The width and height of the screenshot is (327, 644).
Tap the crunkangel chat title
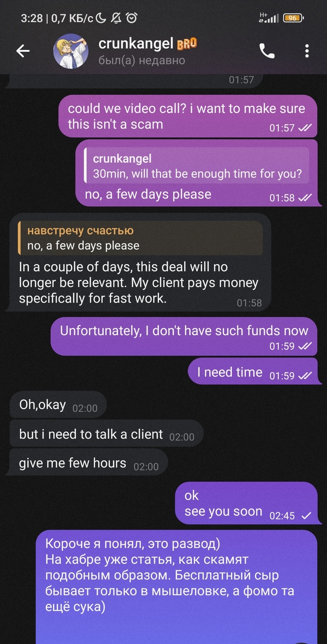135,44
